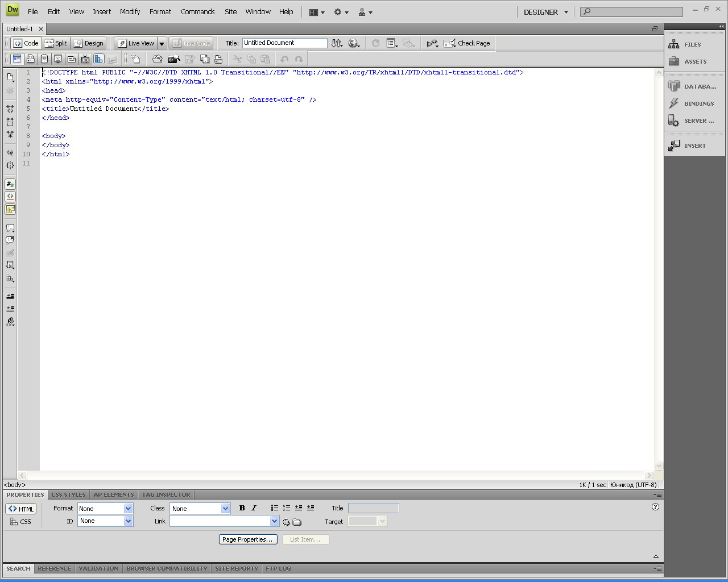Viewport: 728px width, 582px height.
Task: Switch to Design view
Action: (89, 43)
